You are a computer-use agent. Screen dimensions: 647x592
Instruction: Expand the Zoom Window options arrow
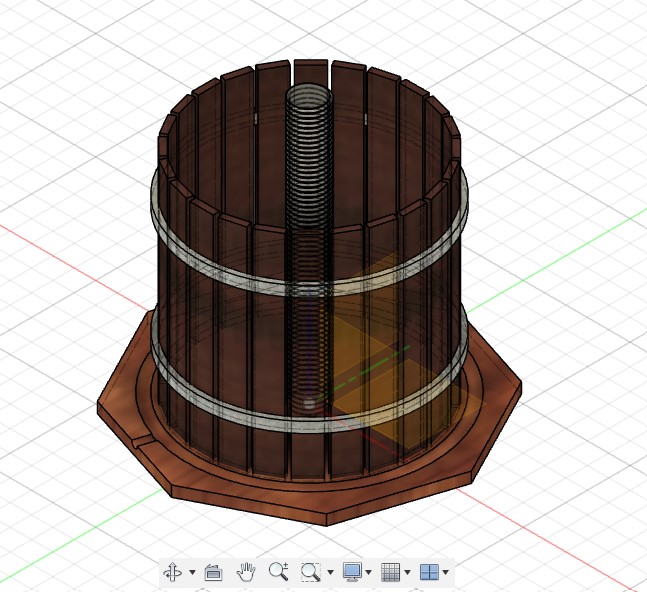click(x=330, y=572)
